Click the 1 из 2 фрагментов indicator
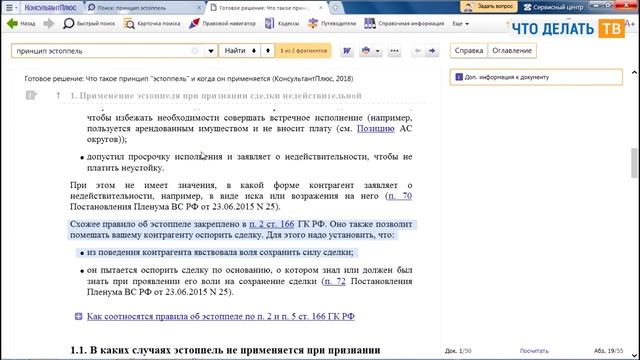 [303, 51]
